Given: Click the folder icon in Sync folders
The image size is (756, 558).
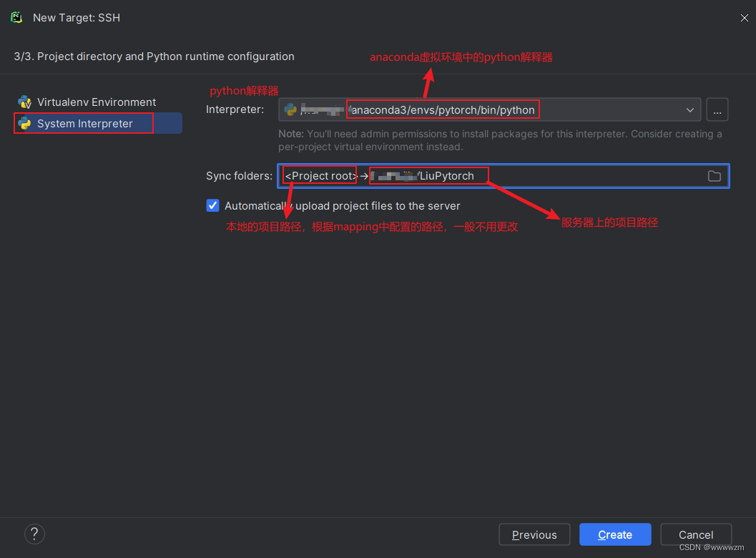Looking at the screenshot, I should 714,176.
